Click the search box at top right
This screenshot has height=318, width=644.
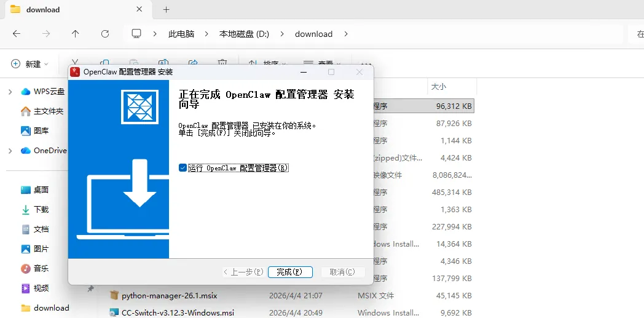tap(636, 34)
